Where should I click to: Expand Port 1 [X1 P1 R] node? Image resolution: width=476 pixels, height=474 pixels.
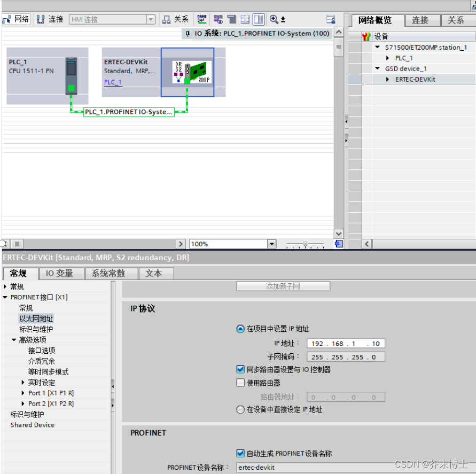click(23, 393)
